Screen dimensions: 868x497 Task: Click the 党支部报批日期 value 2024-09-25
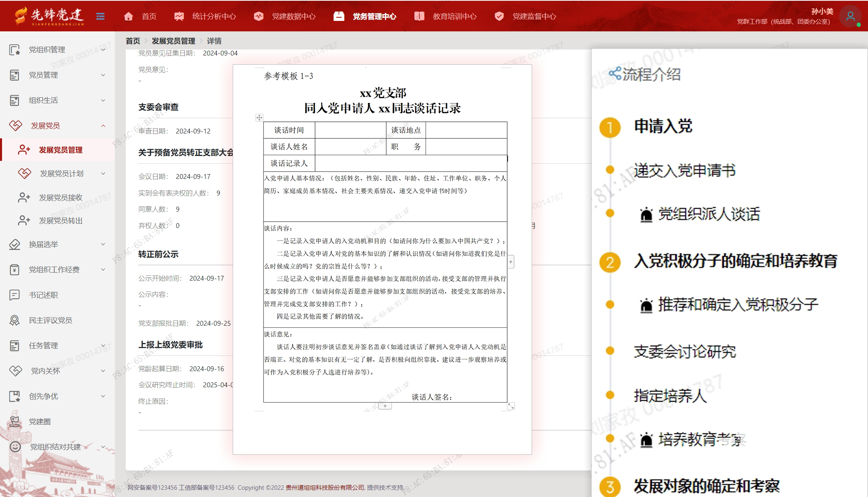coord(213,323)
